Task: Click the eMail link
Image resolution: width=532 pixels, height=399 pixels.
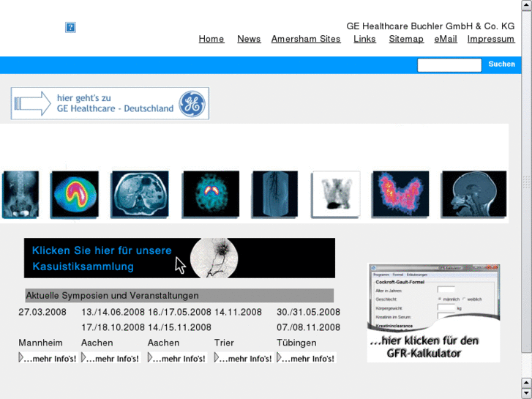Action: [x=446, y=39]
